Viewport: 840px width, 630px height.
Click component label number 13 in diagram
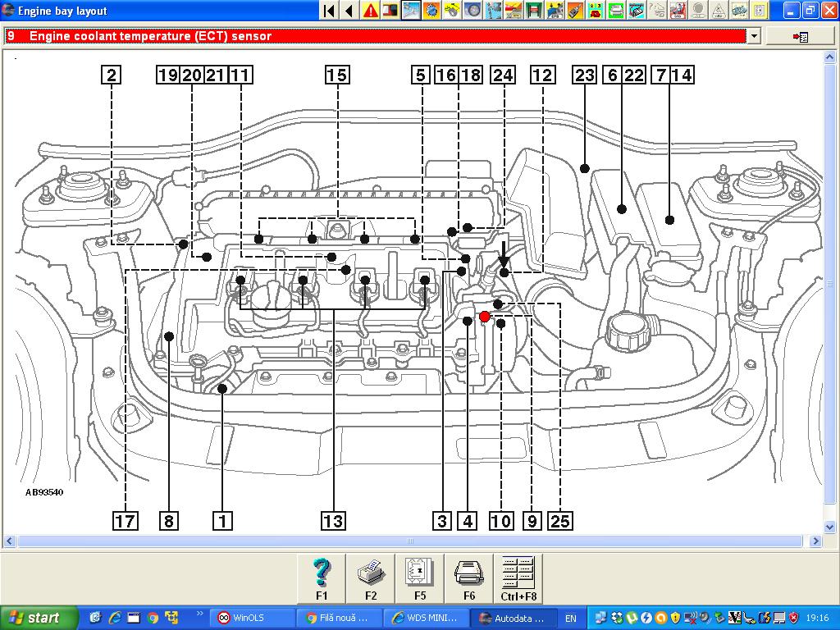point(333,521)
